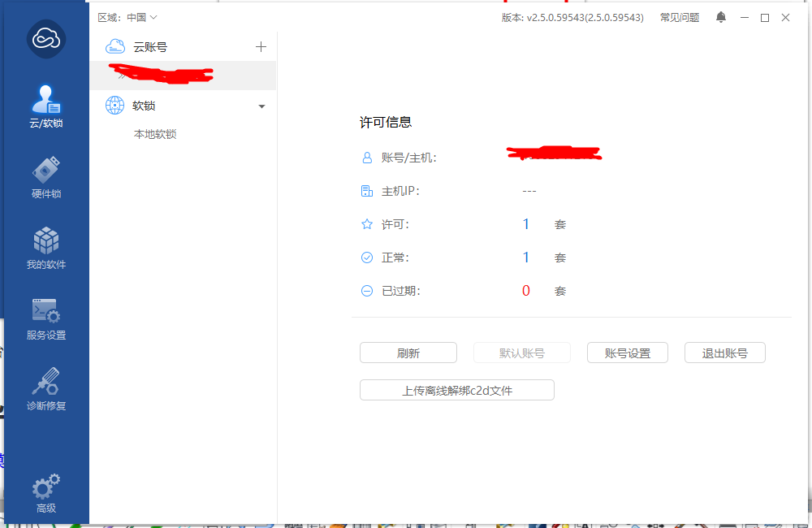The image size is (812, 528).
Task: Click the cloud logo at top left
Action: (45, 39)
